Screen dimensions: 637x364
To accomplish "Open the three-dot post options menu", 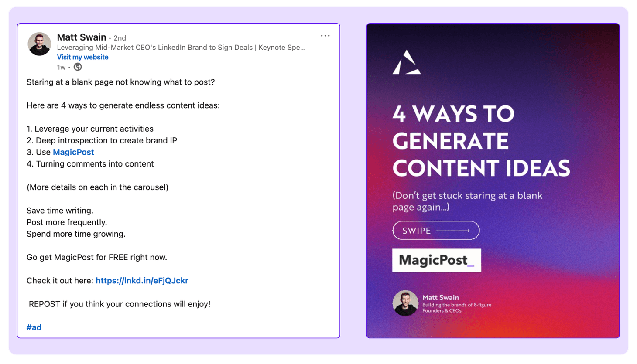I will click(x=325, y=36).
